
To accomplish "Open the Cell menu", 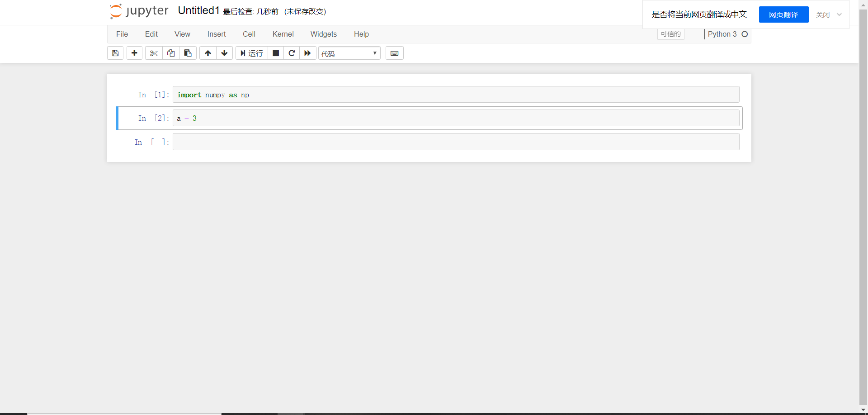I will [x=249, y=34].
